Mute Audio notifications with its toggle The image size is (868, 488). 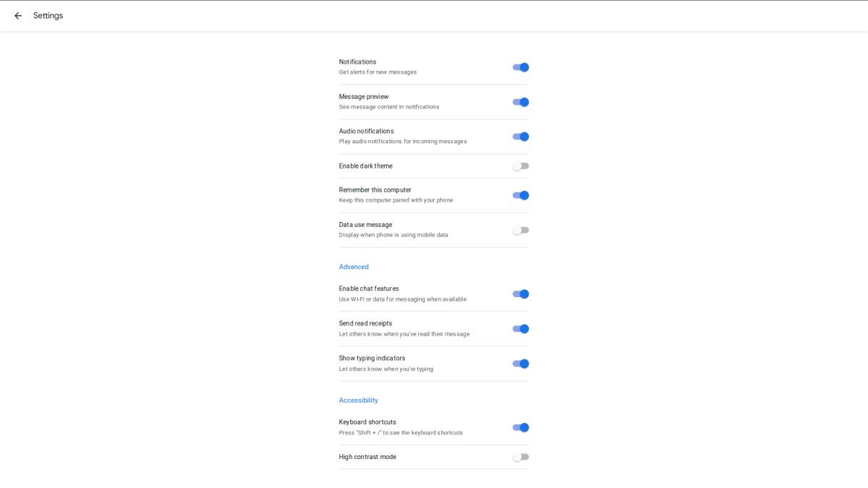[x=521, y=137]
